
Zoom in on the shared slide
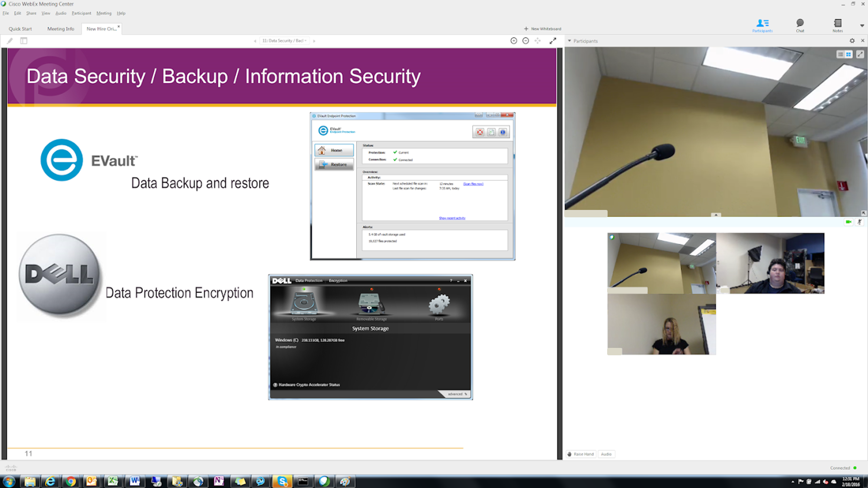[x=514, y=41]
